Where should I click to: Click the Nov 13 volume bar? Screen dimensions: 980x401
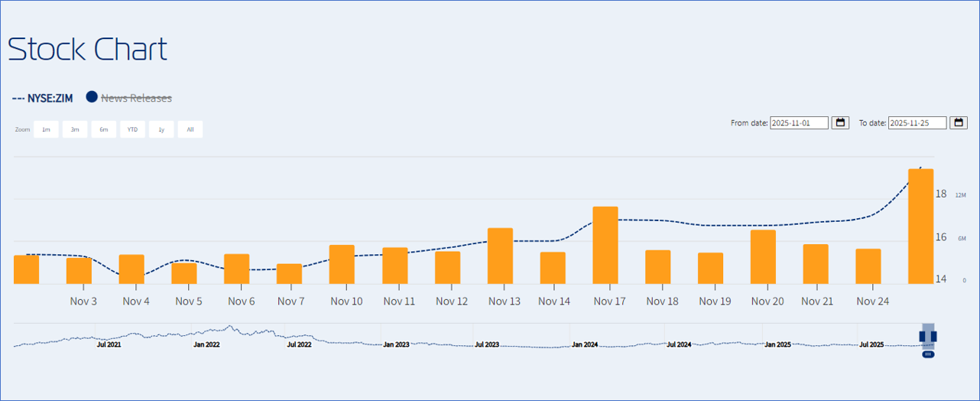tap(500, 256)
